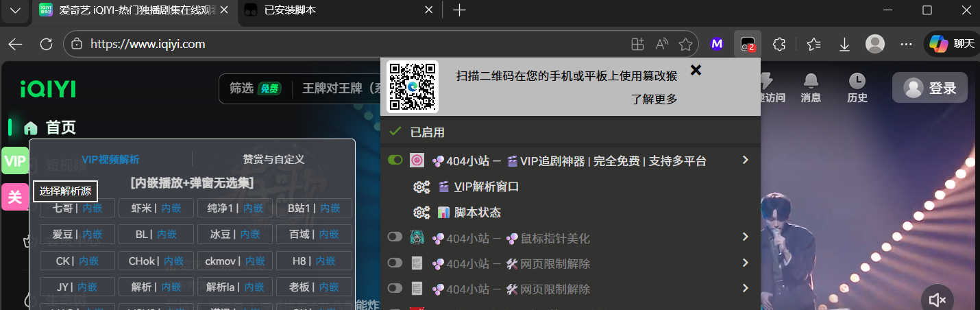Choose the 百域 | 内嵌 parse source
The height and width of the screenshot is (310, 980).
(314, 235)
